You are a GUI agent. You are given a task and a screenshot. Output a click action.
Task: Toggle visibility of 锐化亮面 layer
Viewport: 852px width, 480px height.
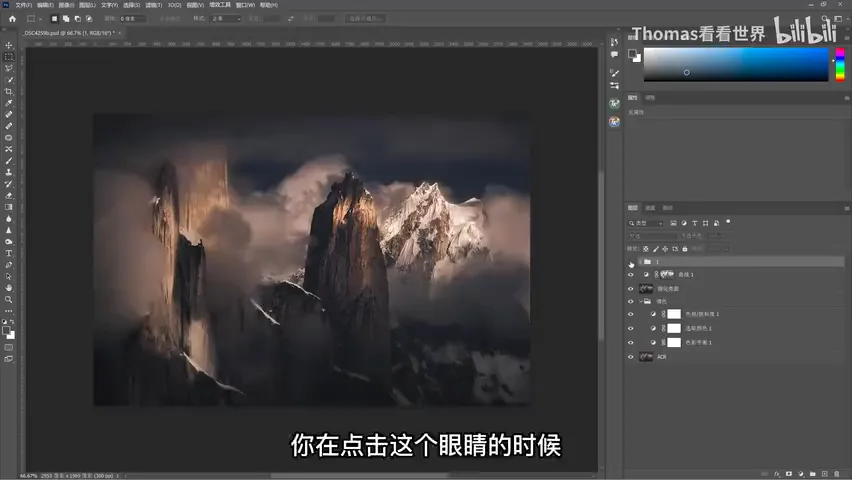[x=631, y=289]
